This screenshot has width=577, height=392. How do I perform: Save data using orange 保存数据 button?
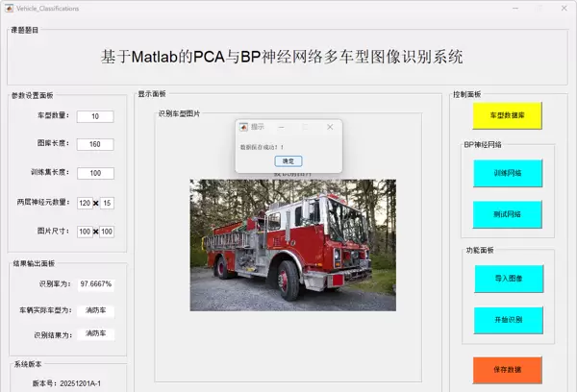click(507, 370)
